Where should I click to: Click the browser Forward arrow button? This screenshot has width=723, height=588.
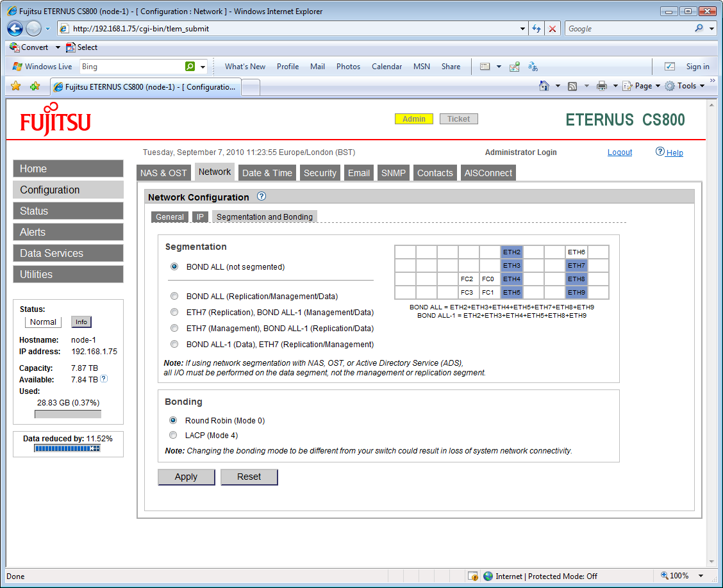pyautogui.click(x=33, y=29)
